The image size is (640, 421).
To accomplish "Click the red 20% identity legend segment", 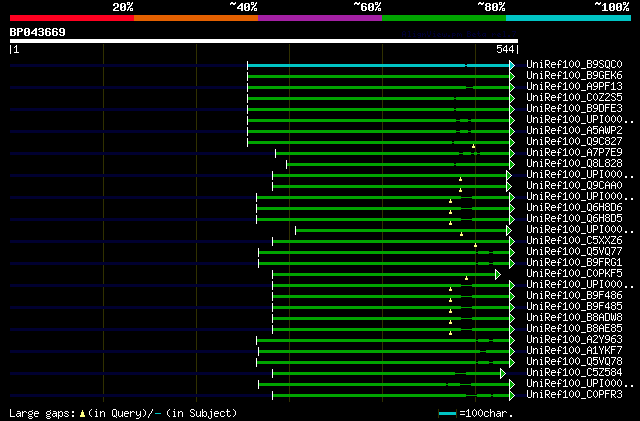I will [72, 18].
